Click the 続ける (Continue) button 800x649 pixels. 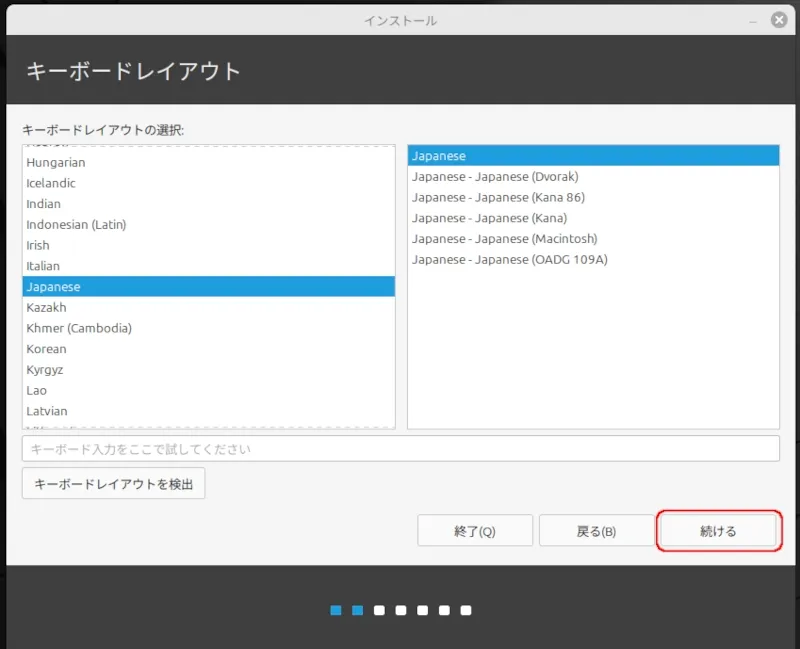[x=717, y=531]
